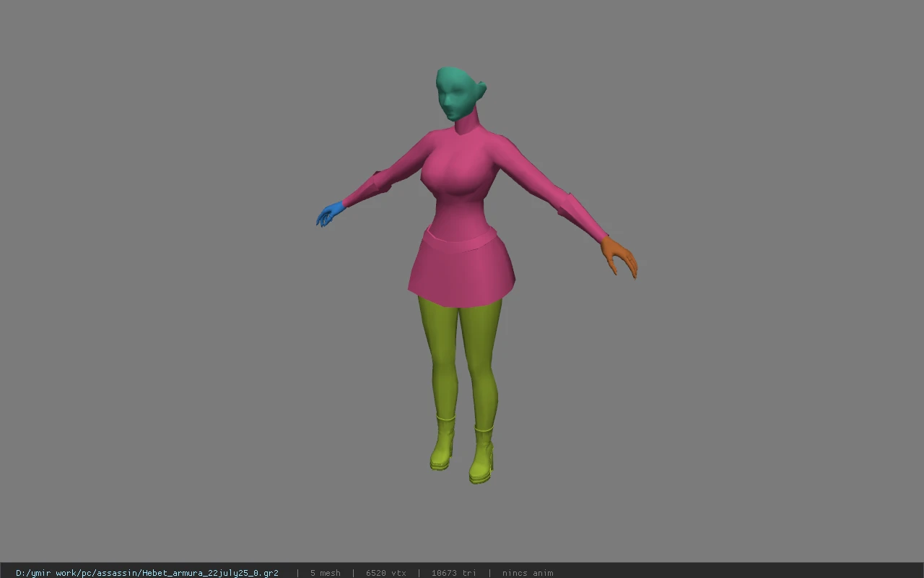Viewport: 924px width, 578px height.
Task: Click the "10673 tri" triangle count
Action: [454, 573]
